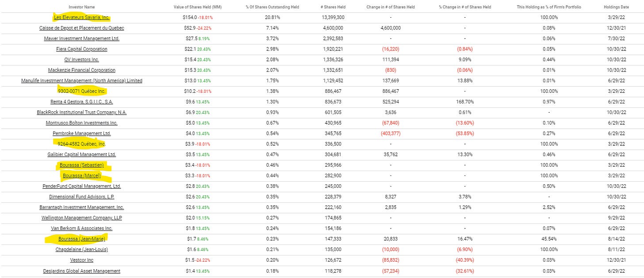The image size is (644, 278).
Task: Open Wellington Management Company, LLP link
Action: tap(81, 218)
